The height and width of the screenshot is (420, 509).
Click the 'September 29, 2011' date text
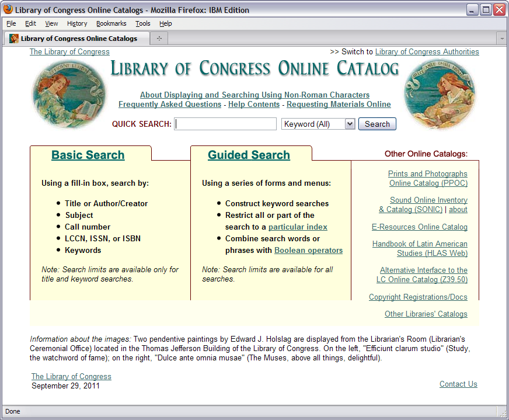pyautogui.click(x=65, y=386)
